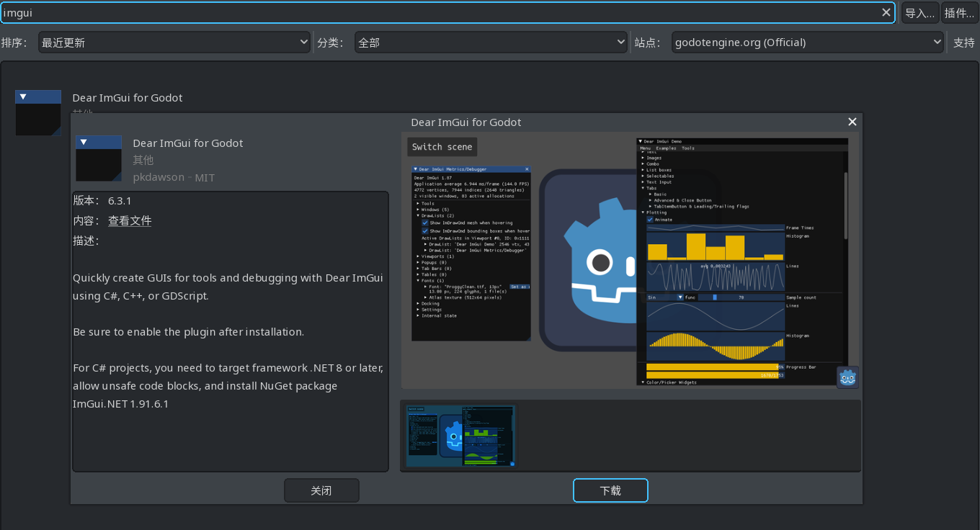Click the "Quickly create GUIs" description line
Viewport: 980px width, 530px height.
(x=228, y=278)
